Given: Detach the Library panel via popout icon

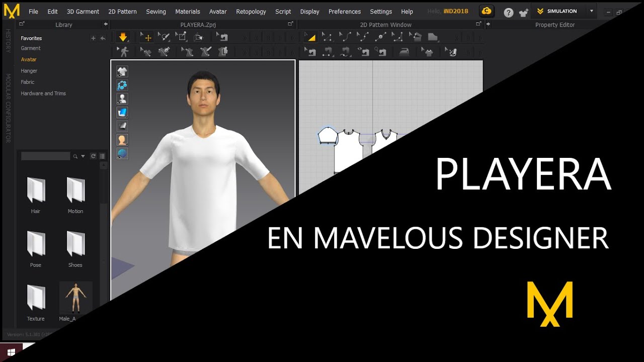Looking at the screenshot, I should [x=22, y=24].
